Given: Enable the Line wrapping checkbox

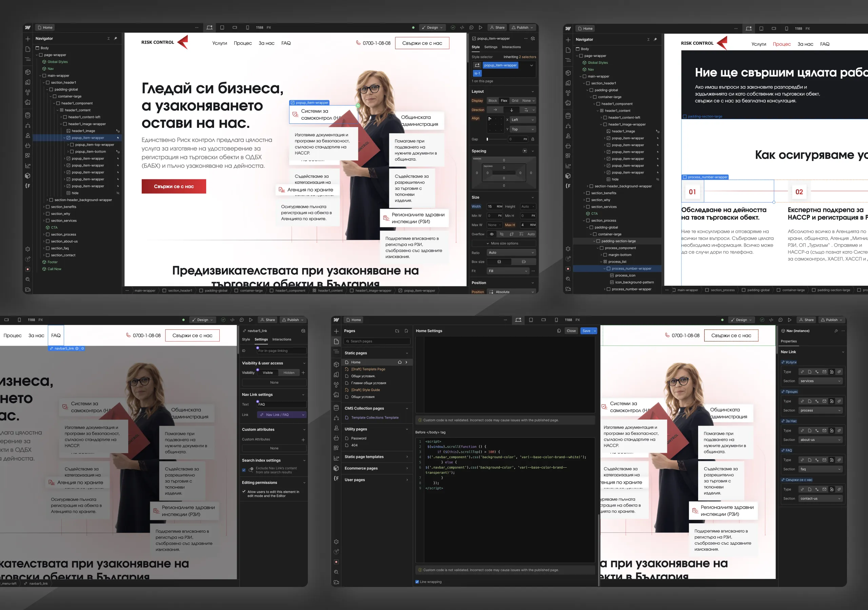Looking at the screenshot, I should click(x=417, y=582).
